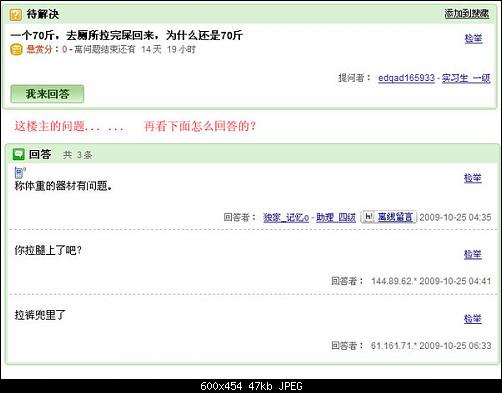Click the 实习生 一级 rank link
The image size is (502, 393).
click(x=466, y=78)
